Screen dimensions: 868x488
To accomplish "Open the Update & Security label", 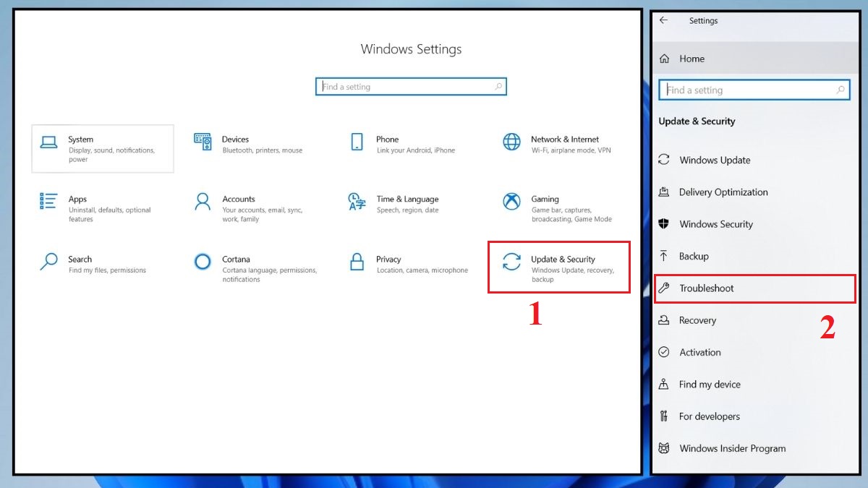I will coord(563,260).
